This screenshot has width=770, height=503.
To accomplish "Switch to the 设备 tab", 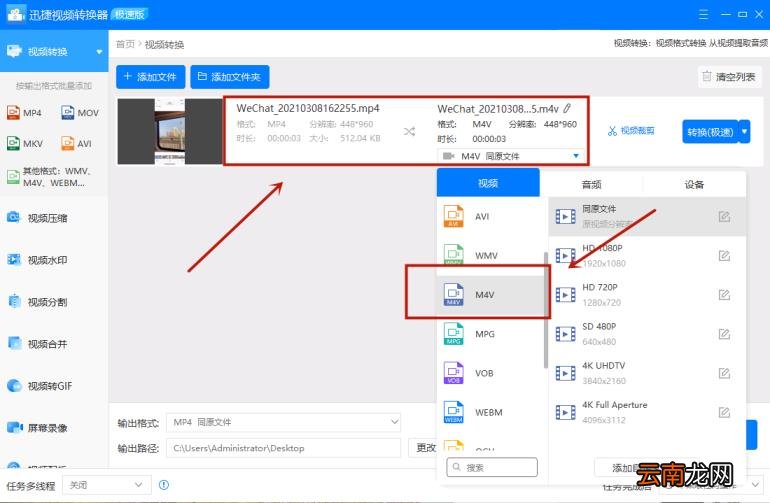I will click(x=694, y=184).
